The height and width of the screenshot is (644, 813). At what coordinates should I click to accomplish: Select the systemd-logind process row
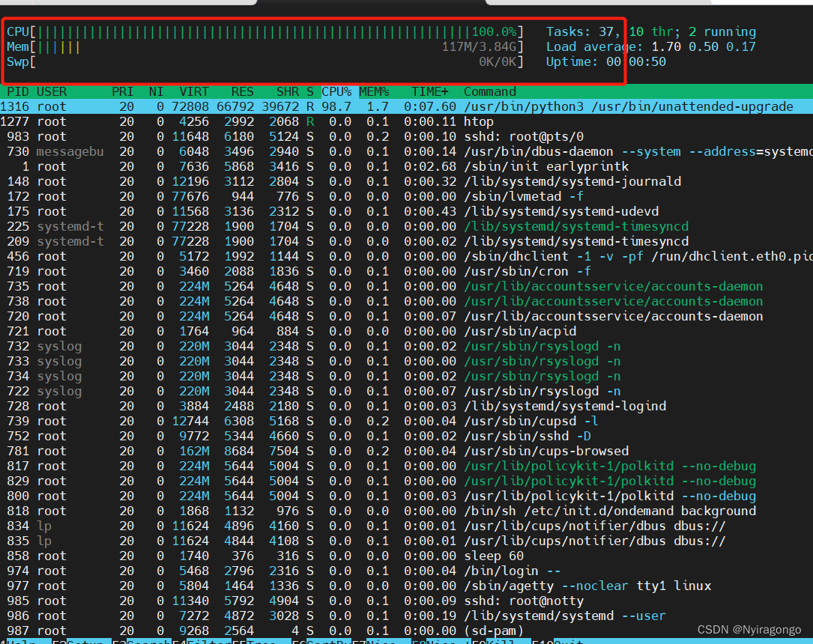coord(406,407)
